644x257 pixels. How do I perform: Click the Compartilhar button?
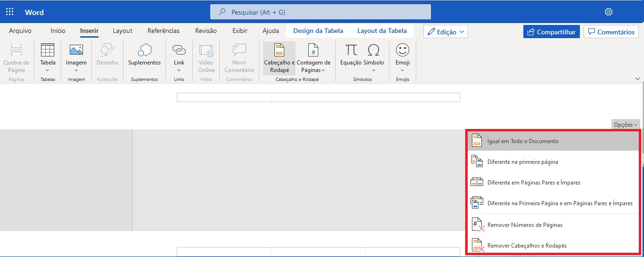[551, 32]
